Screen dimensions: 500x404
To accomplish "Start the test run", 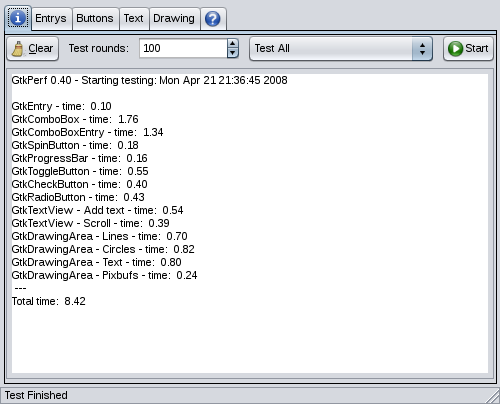I will (x=468, y=49).
